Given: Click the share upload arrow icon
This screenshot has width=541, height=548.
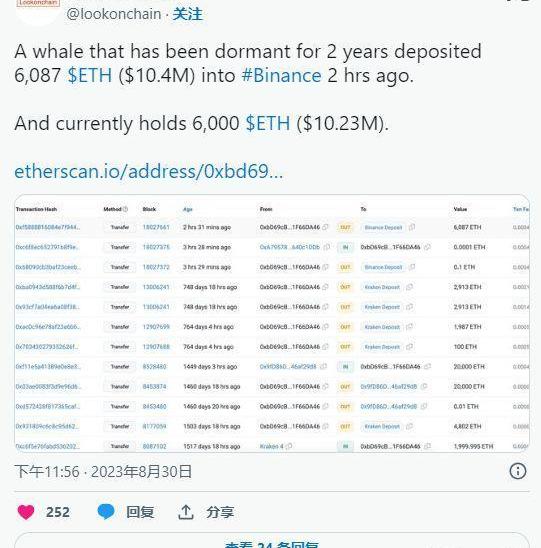Looking at the screenshot, I should (x=186, y=512).
